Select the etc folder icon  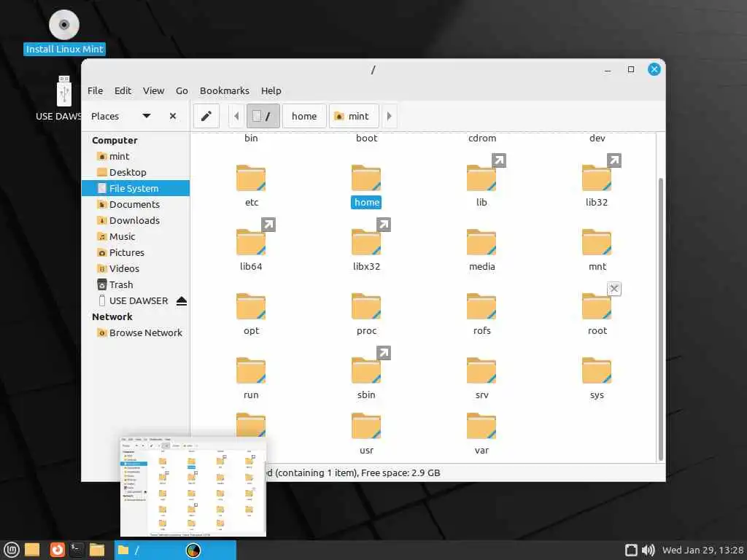251,178
